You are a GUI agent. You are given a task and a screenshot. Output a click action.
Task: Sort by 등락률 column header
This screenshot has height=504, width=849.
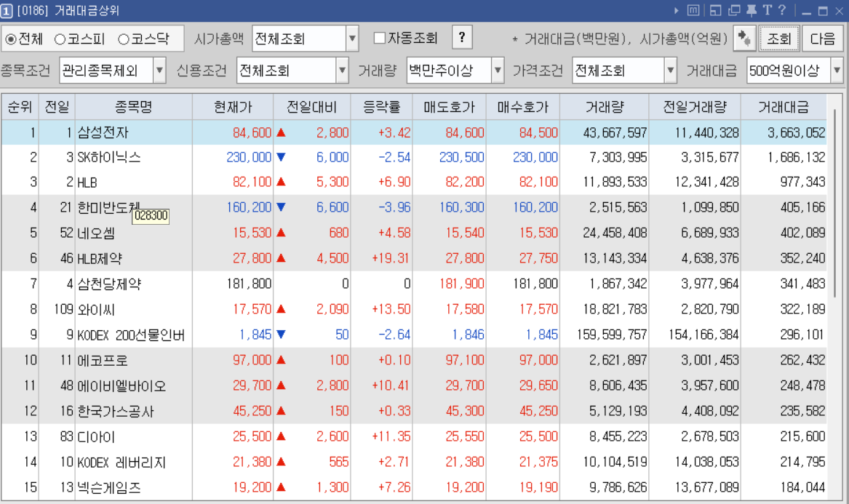point(382,107)
